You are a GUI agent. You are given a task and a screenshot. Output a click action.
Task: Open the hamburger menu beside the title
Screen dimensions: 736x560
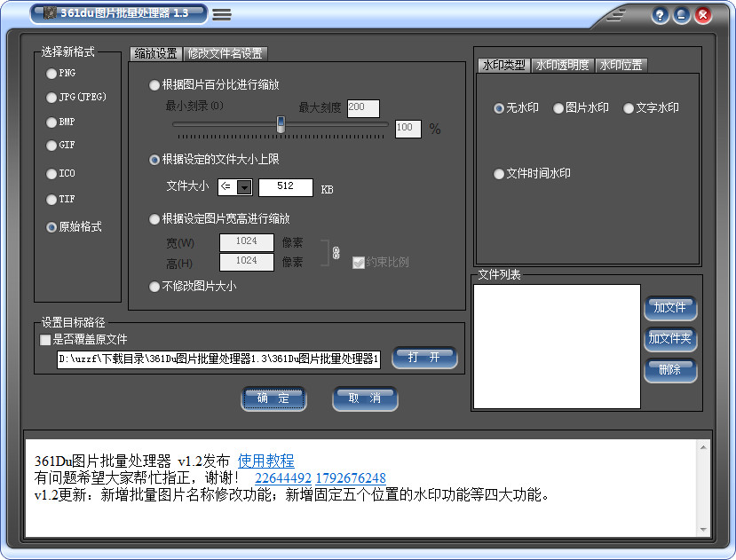222,14
